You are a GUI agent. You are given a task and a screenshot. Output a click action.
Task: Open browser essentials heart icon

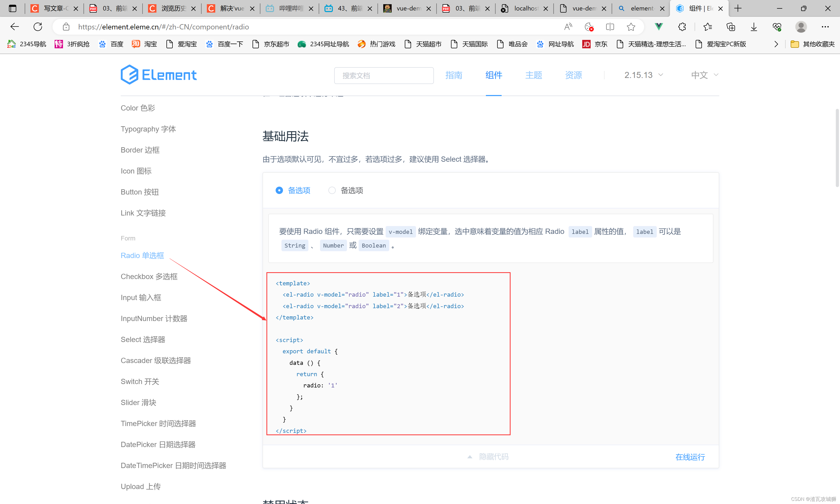777,27
